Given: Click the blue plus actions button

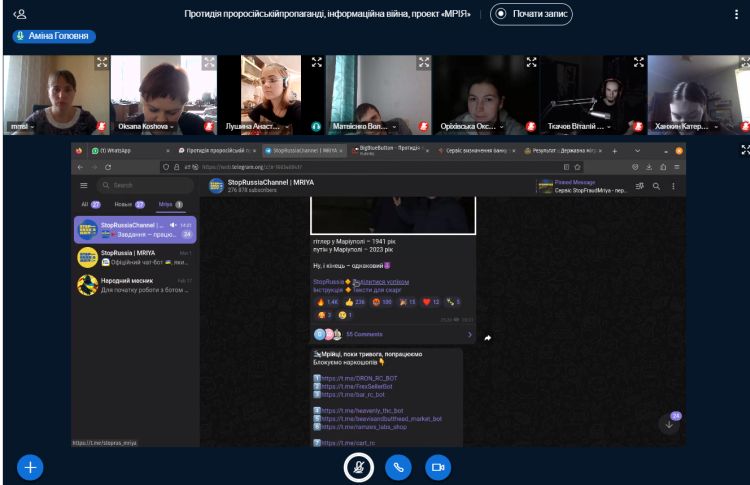Looking at the screenshot, I should coord(29,465).
